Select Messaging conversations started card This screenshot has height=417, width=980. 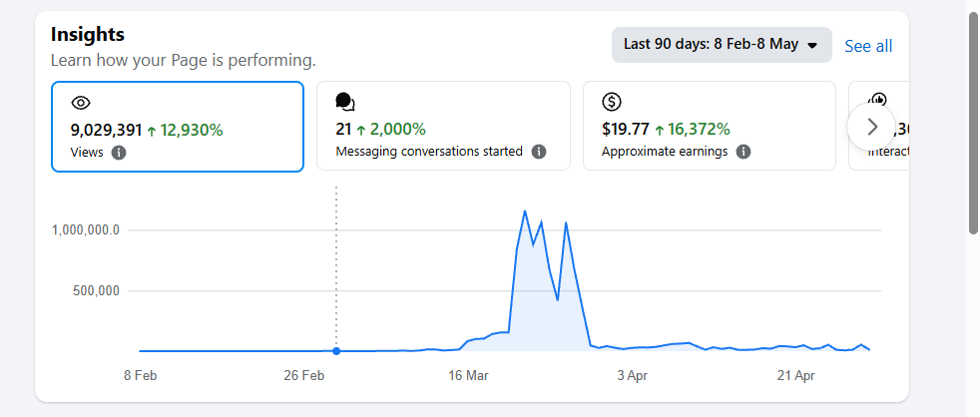(444, 126)
